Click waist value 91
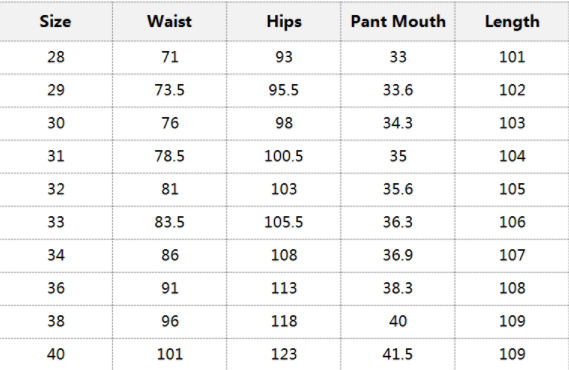Image resolution: width=569 pixels, height=370 pixels. coord(170,288)
